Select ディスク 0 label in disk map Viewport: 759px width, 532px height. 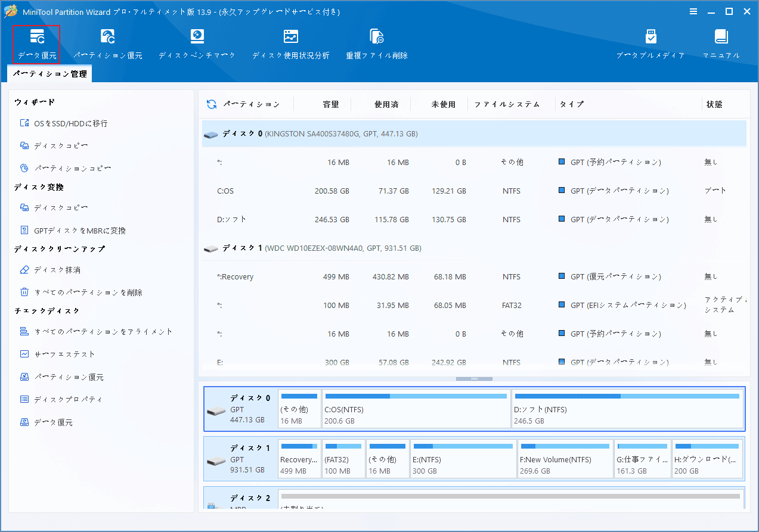click(x=241, y=409)
